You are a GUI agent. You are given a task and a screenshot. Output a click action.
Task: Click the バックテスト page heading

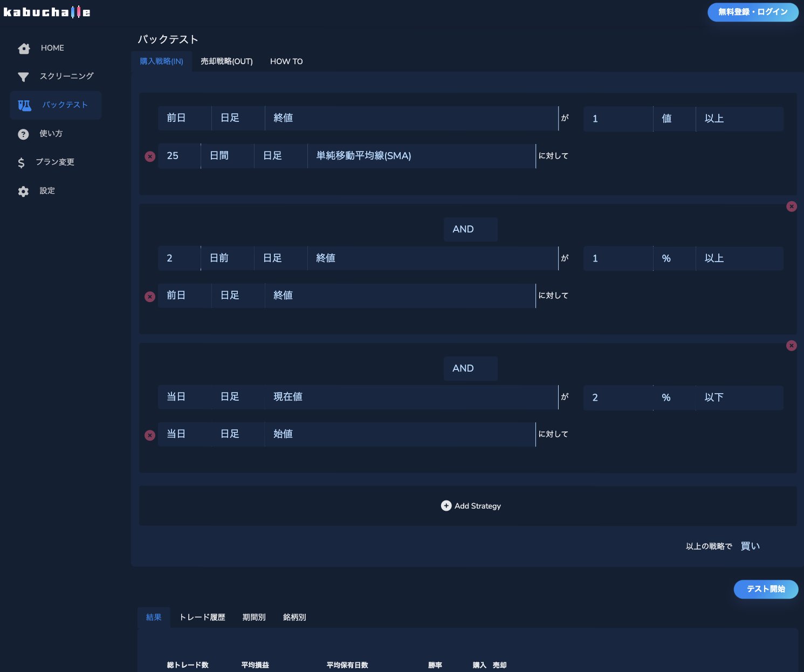click(168, 39)
